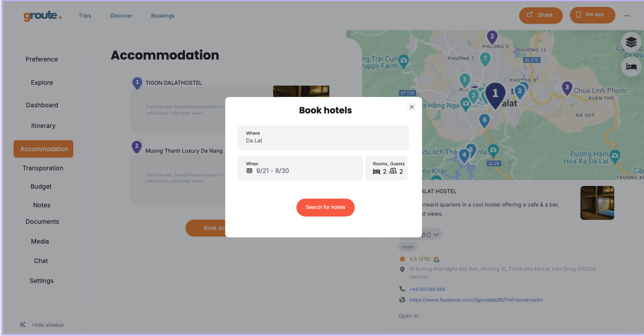This screenshot has width=644, height=336.
Task: Click the globe icon beside Facebook link
Action: [402, 300]
